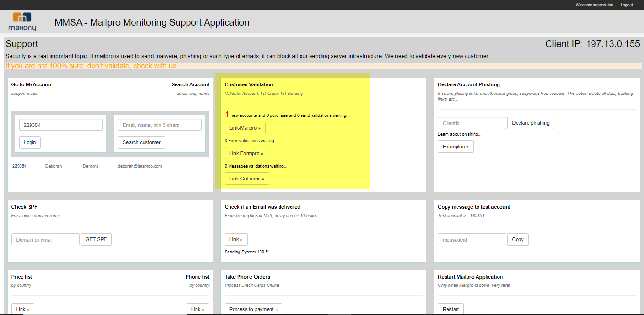Click the Deborah first name cell
Image resolution: width=644 pixels, height=315 pixels.
53,166
